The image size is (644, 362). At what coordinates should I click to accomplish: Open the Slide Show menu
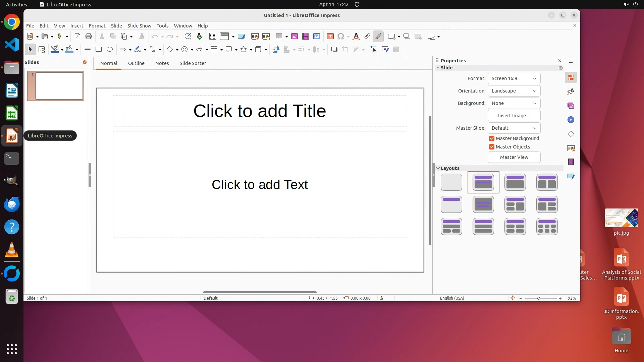139,26
